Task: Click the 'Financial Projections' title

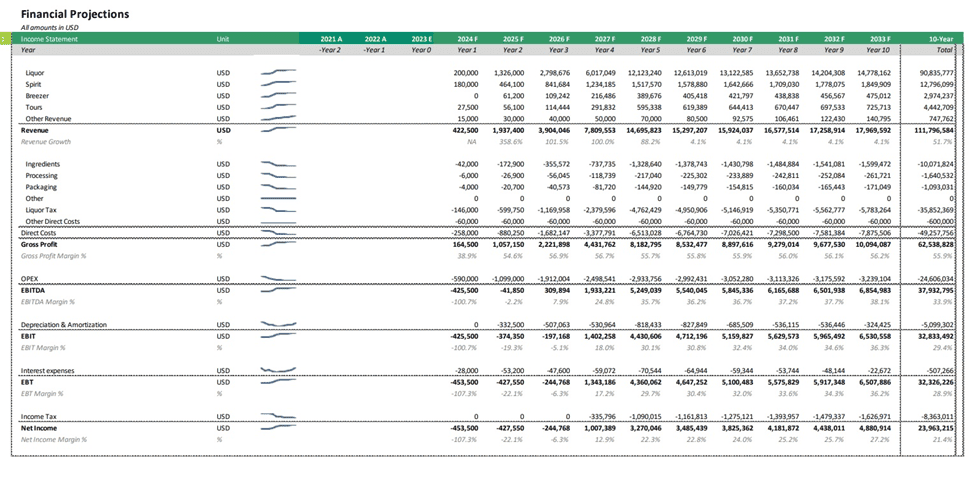Action: point(75,14)
